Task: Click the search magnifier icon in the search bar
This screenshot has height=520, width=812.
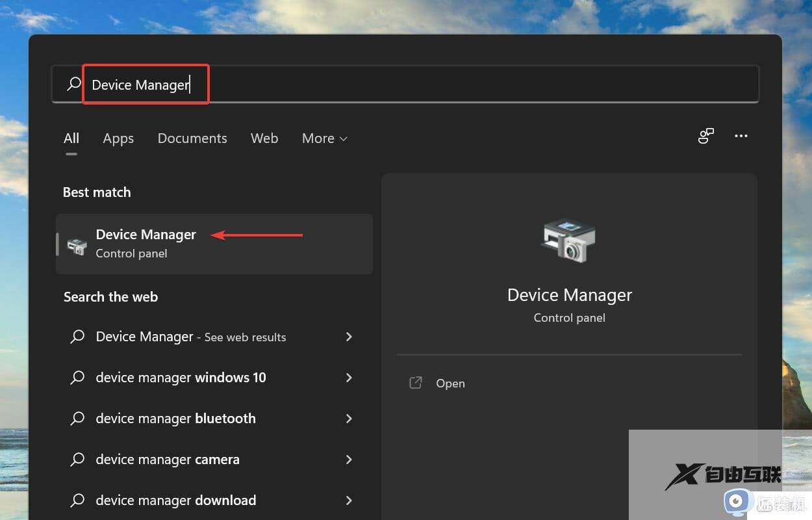Action: point(73,84)
